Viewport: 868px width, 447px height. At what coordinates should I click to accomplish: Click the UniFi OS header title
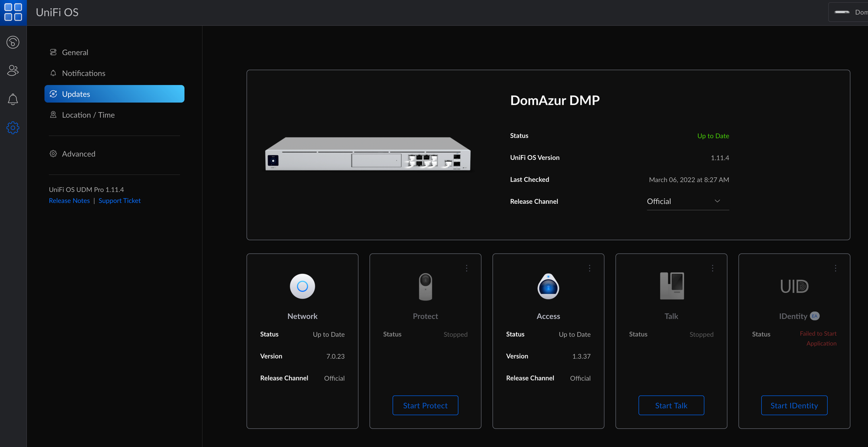(57, 12)
